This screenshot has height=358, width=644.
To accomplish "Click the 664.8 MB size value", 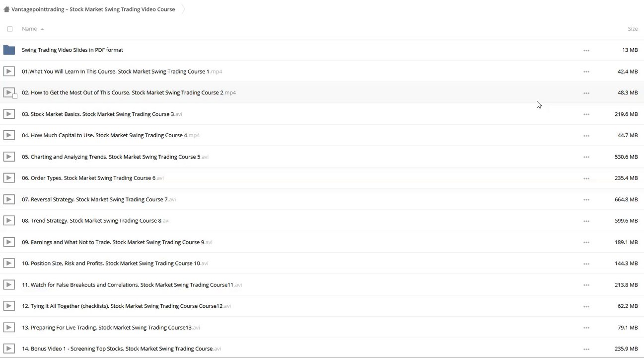I will [x=626, y=199].
